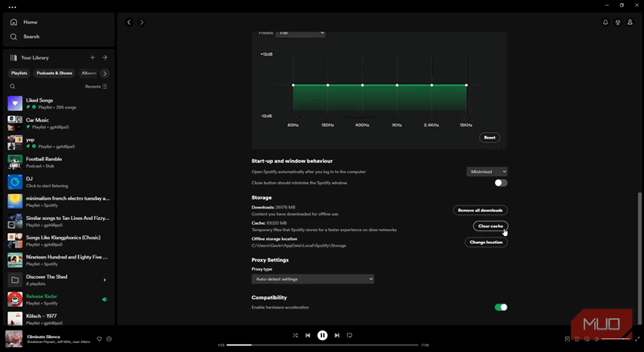The height and width of the screenshot is (352, 644).
Task: Filter library by Podcasts & Shows
Action: pyautogui.click(x=54, y=73)
